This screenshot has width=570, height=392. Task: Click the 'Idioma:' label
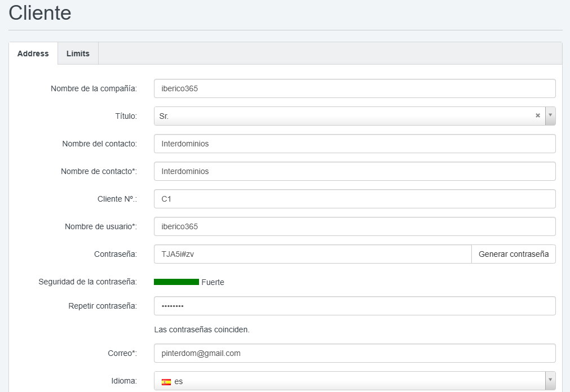coord(124,381)
